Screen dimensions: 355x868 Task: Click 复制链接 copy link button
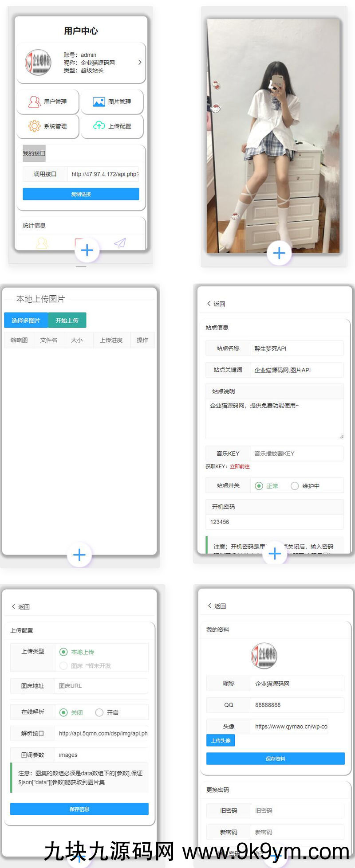tap(81, 194)
